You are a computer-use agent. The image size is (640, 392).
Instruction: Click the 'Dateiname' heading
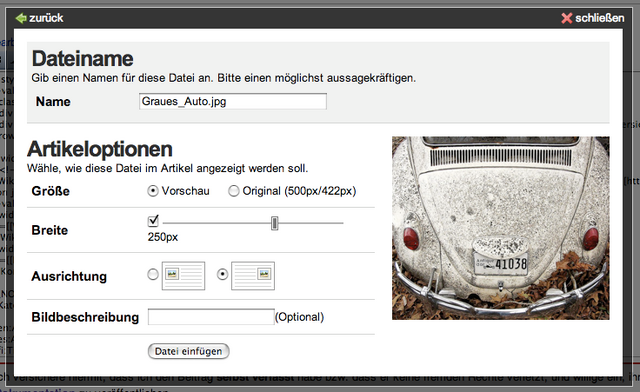coord(82,59)
